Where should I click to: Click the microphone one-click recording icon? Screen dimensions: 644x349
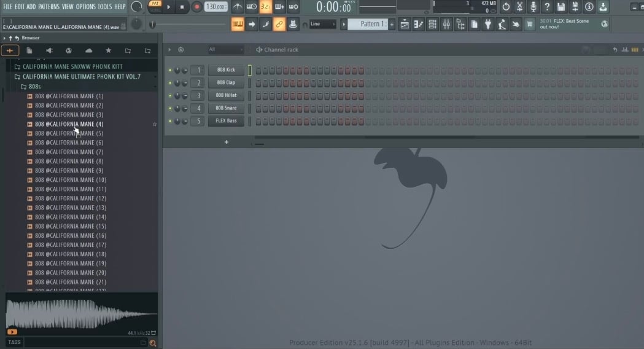pos(533,7)
